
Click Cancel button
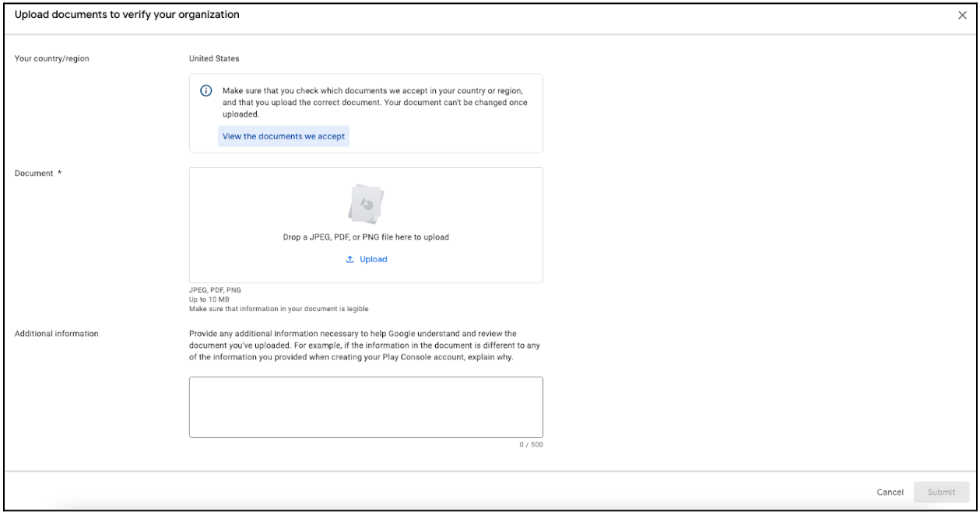pyautogui.click(x=890, y=492)
